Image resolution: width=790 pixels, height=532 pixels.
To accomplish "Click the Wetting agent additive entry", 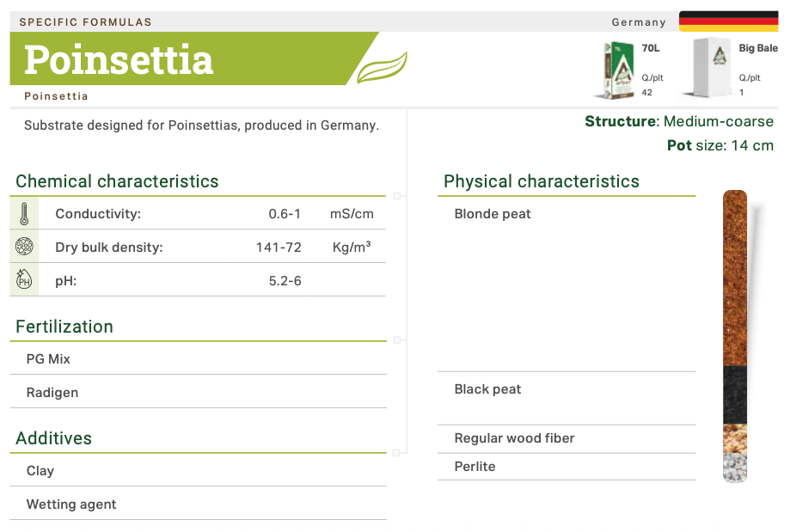I will [71, 504].
